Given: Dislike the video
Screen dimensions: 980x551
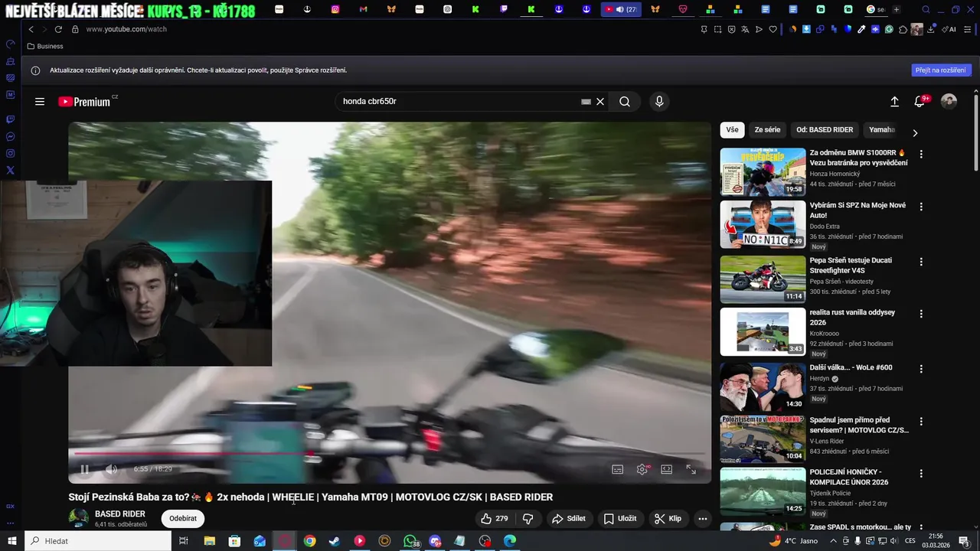Looking at the screenshot, I should coord(528,519).
